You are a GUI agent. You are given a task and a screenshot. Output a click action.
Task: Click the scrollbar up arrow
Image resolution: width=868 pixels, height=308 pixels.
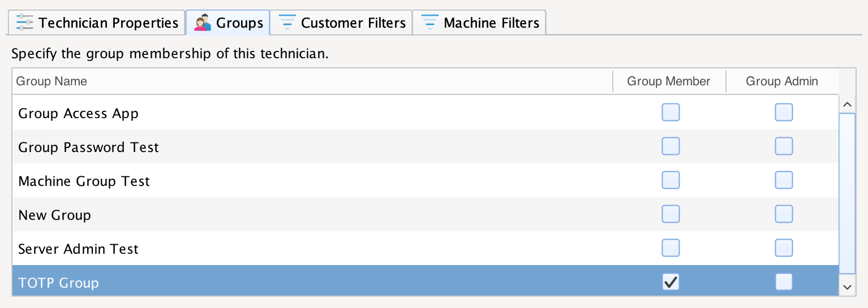[x=847, y=104]
